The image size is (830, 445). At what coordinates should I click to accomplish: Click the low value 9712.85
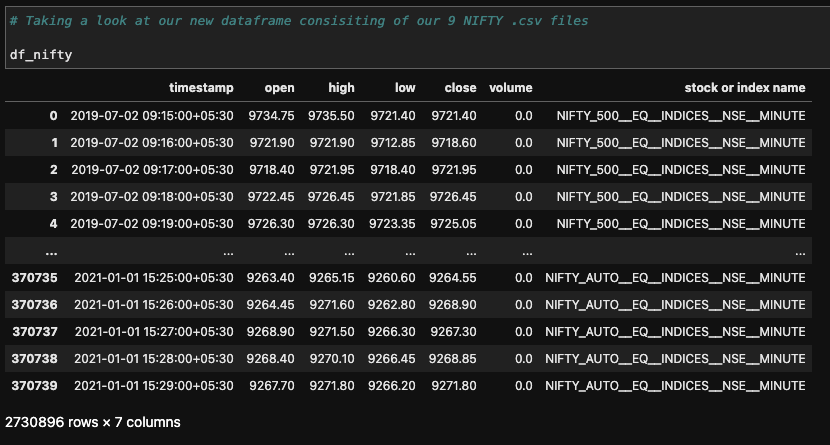393,144
